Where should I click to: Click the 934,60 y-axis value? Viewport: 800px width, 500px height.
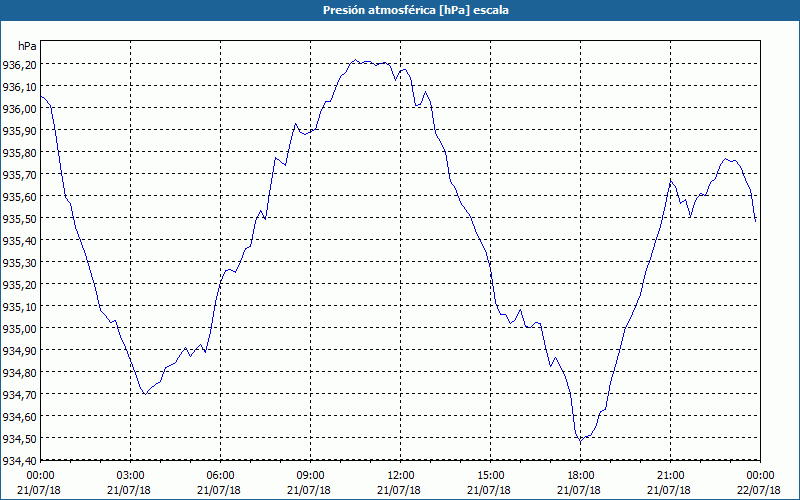20,416
